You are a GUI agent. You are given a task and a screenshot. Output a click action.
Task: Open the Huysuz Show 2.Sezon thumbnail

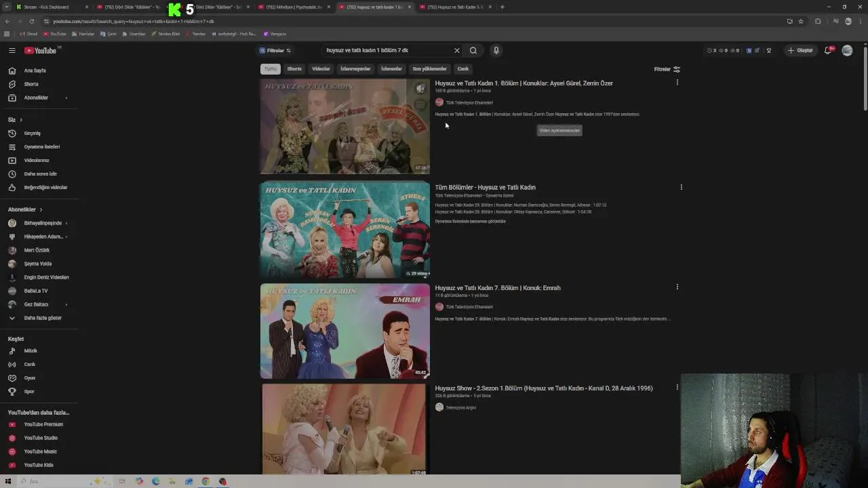click(344, 429)
